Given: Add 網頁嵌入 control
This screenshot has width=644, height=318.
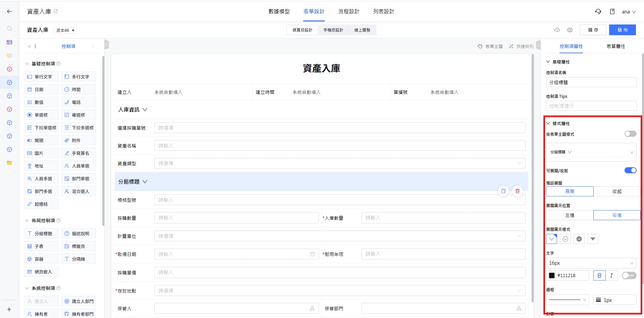Looking at the screenshot, I should point(42,272).
